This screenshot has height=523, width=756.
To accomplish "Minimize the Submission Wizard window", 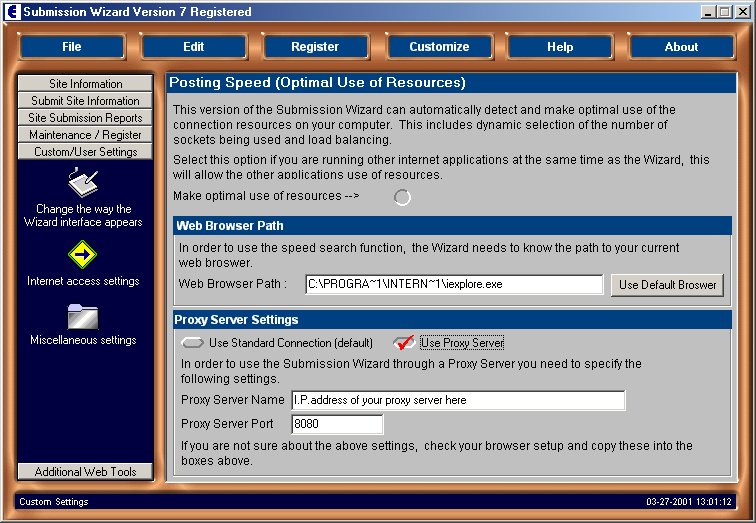I will point(708,12).
